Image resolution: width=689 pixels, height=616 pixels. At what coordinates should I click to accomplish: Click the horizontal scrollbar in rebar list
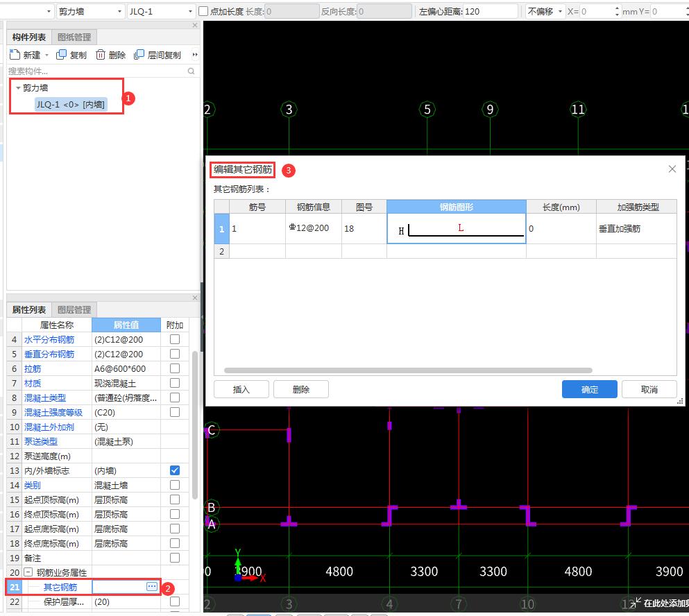[408, 370]
